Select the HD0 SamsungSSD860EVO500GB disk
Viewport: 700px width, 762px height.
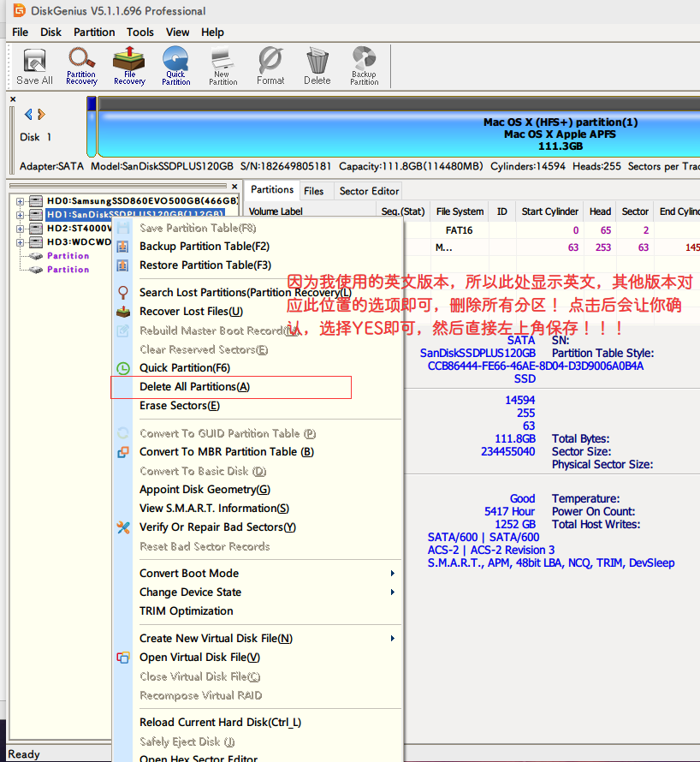tap(142, 201)
